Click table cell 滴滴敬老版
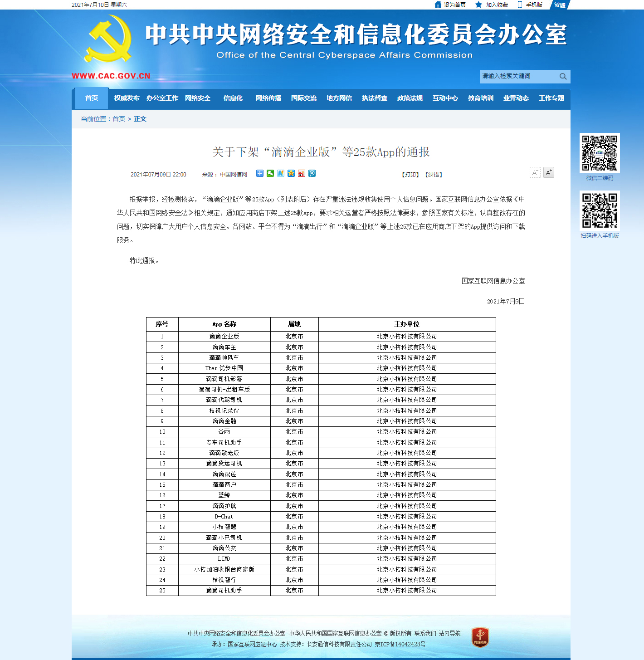This screenshot has width=644, height=660. [x=224, y=453]
